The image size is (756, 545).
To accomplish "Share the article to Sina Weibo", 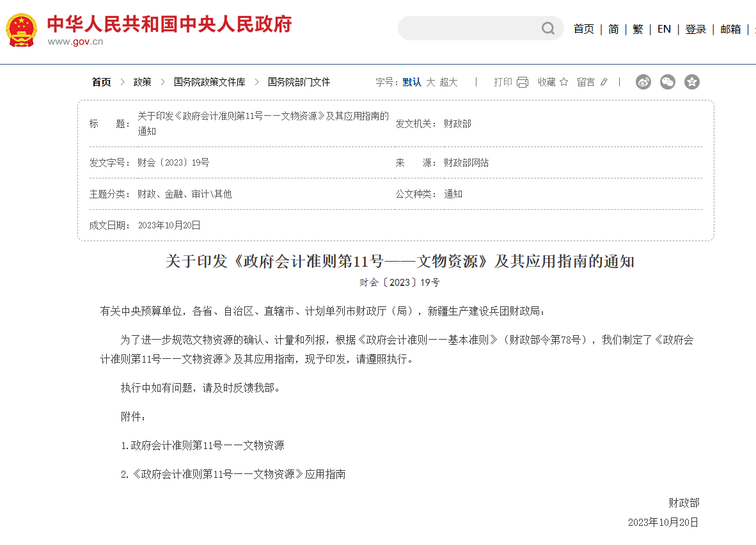I will coord(643,82).
